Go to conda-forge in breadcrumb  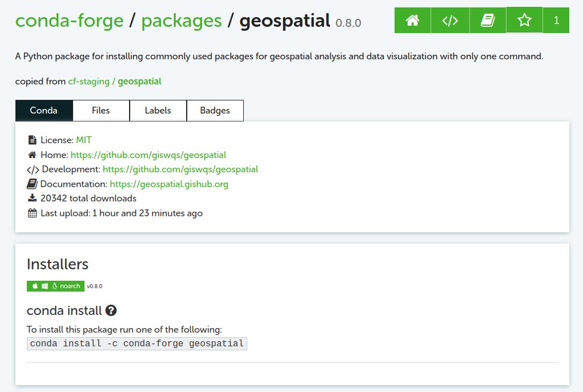click(x=69, y=21)
